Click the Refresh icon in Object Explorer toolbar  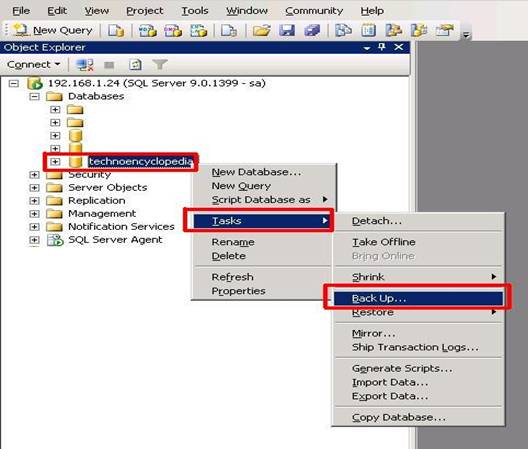point(135,65)
